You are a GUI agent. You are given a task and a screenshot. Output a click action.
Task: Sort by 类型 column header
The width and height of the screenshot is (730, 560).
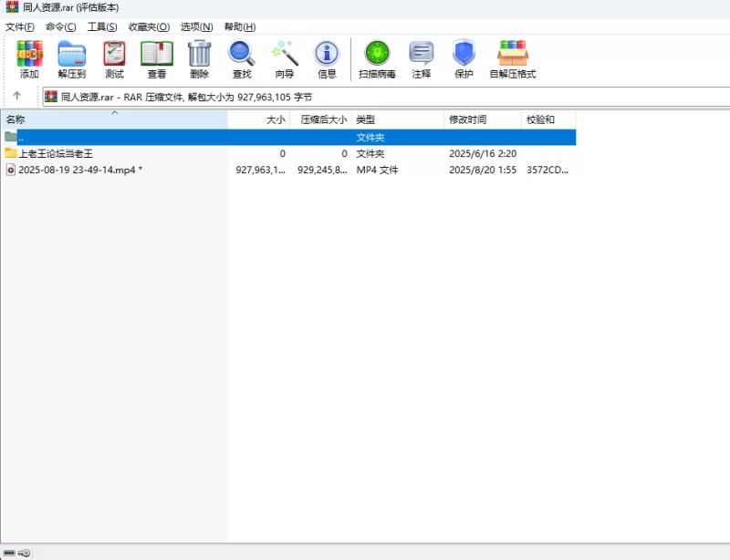coord(398,119)
